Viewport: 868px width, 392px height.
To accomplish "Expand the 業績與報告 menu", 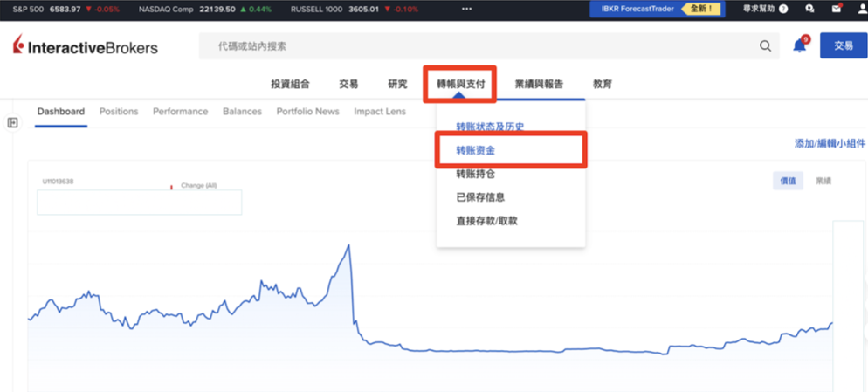I will [539, 85].
